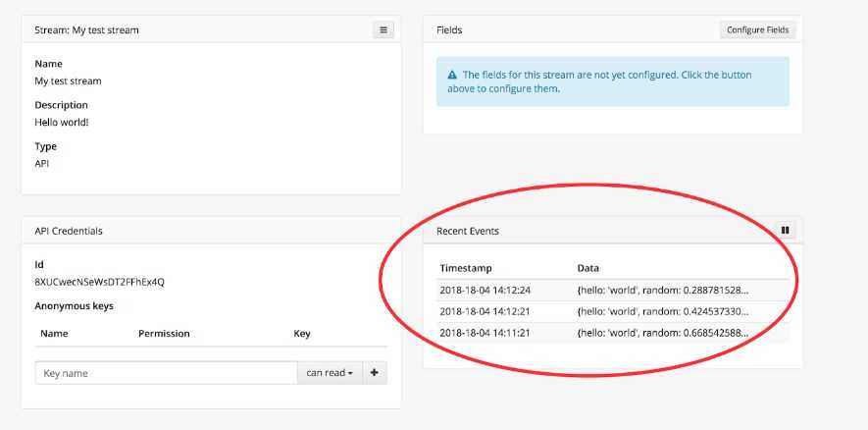
Task: Click the 'Hello world!' description text
Action: 62,123
